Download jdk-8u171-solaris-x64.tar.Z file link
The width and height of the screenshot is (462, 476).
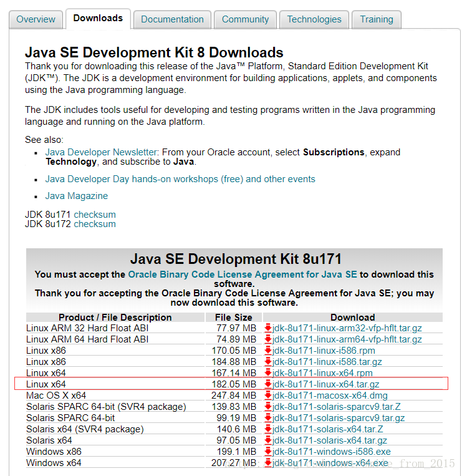327,429
